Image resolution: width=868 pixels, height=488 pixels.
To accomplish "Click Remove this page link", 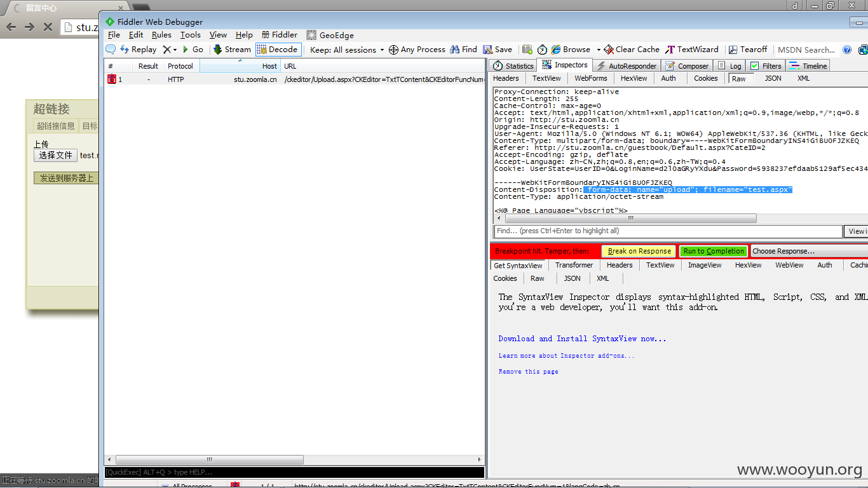I will 528,372.
